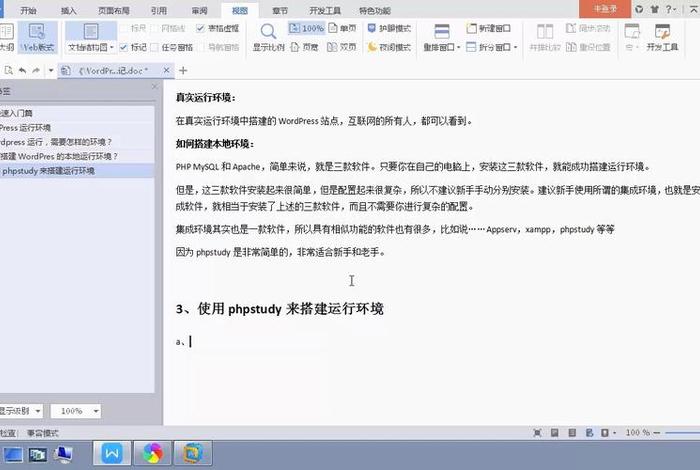Click the skin shirt icon in title bar
This screenshot has width=700, height=470.
[654, 9]
